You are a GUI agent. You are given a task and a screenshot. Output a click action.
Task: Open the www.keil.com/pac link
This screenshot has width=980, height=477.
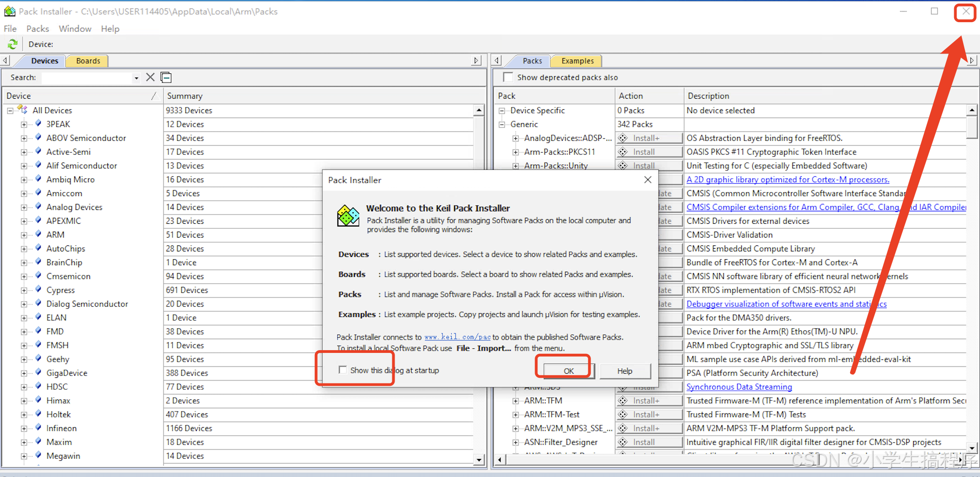click(457, 337)
